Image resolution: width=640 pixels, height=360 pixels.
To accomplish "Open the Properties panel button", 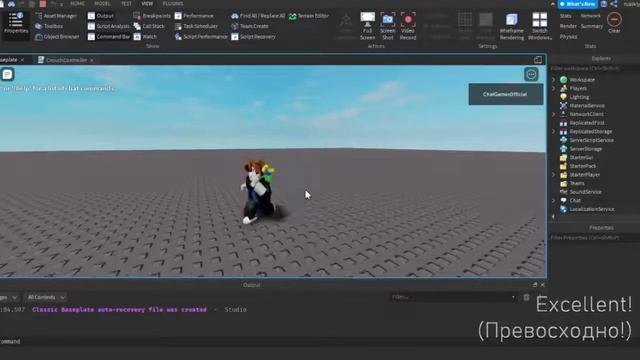I will click(x=16, y=22).
